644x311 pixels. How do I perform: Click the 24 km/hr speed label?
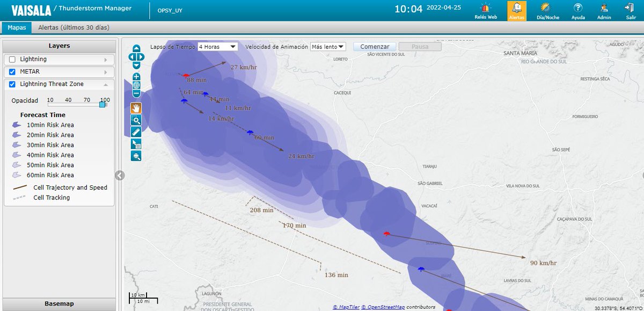pos(302,156)
